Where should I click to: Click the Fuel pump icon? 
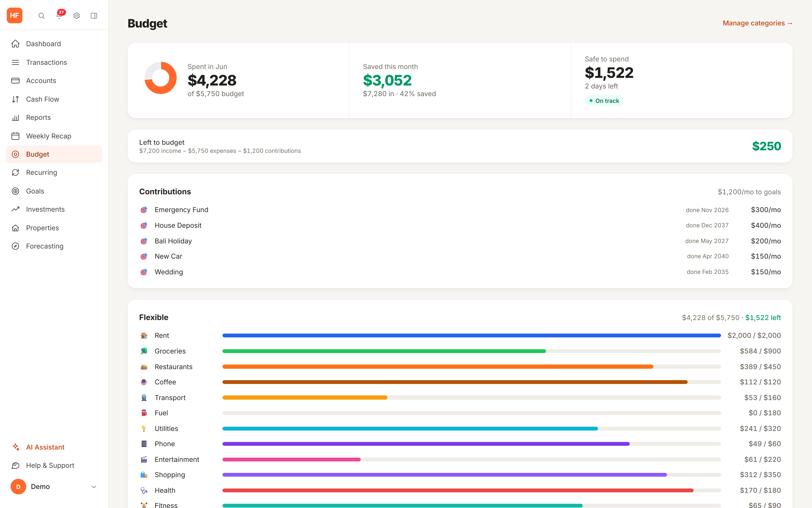click(144, 413)
